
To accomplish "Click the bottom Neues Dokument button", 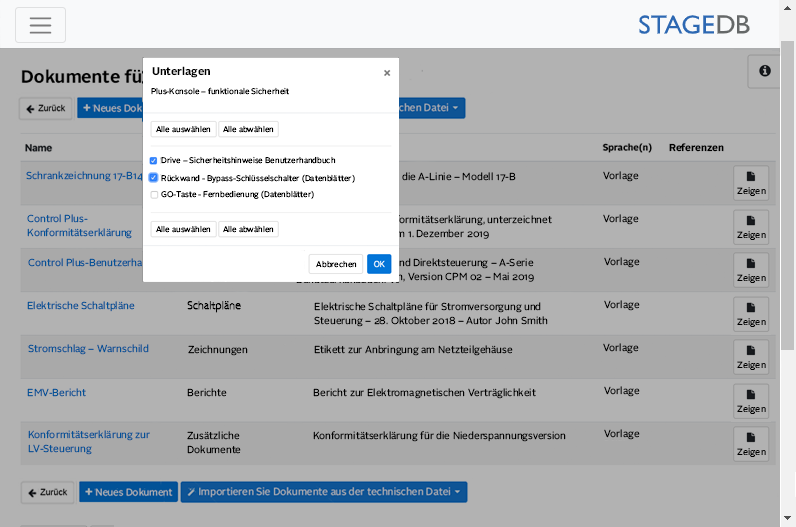I will [x=128, y=492].
